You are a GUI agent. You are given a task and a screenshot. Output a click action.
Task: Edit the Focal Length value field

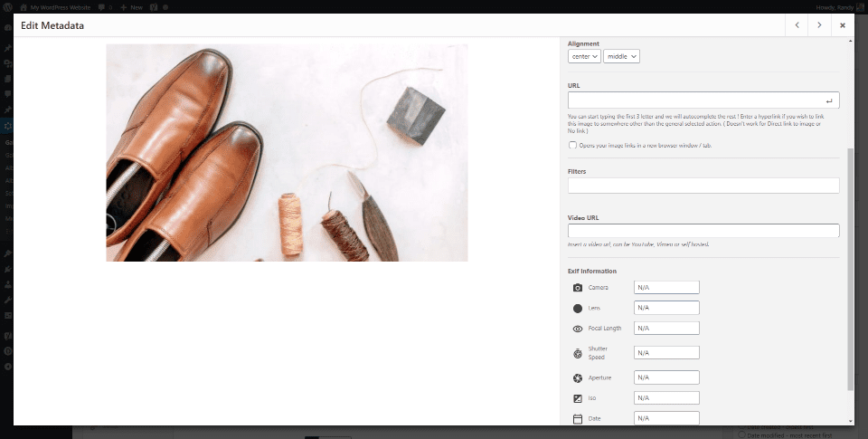[666, 329]
